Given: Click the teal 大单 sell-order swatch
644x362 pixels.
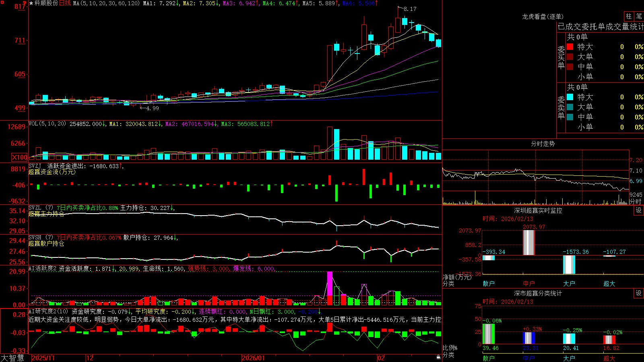Looking at the screenshot, I should [570, 107].
